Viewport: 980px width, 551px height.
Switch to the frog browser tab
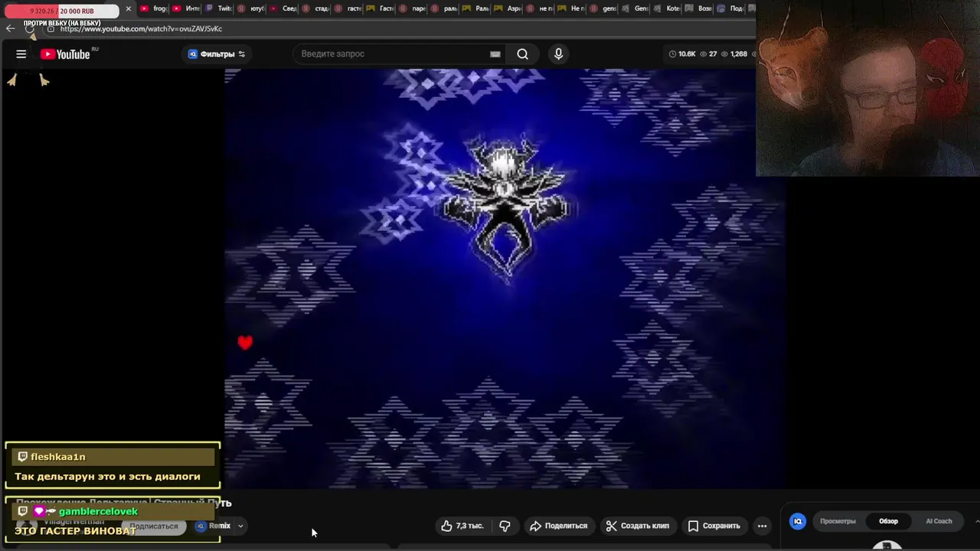point(153,9)
